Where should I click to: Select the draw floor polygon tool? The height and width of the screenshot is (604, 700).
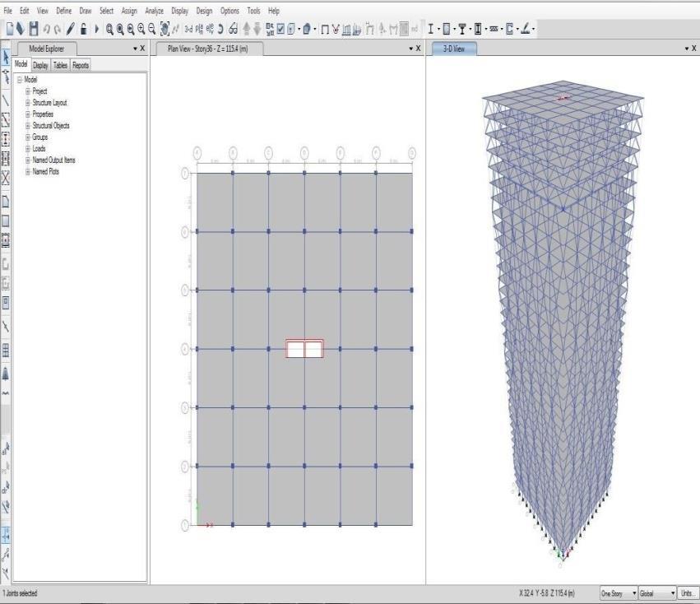pyautogui.click(x=6, y=202)
